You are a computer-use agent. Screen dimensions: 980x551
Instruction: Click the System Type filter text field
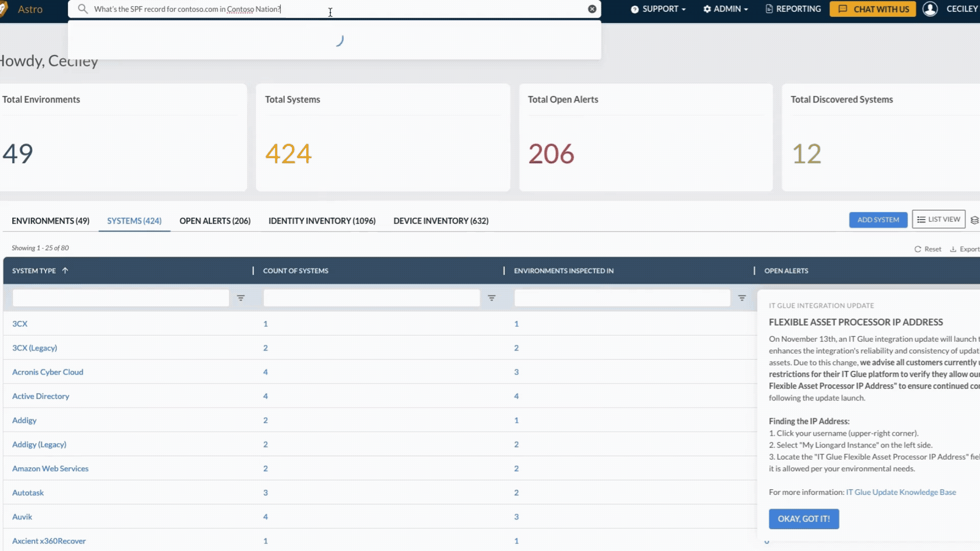[120, 298]
